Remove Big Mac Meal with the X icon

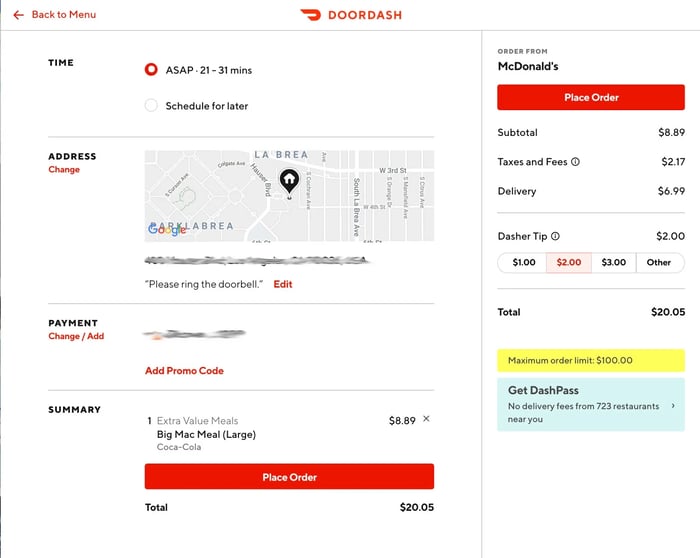(x=426, y=419)
